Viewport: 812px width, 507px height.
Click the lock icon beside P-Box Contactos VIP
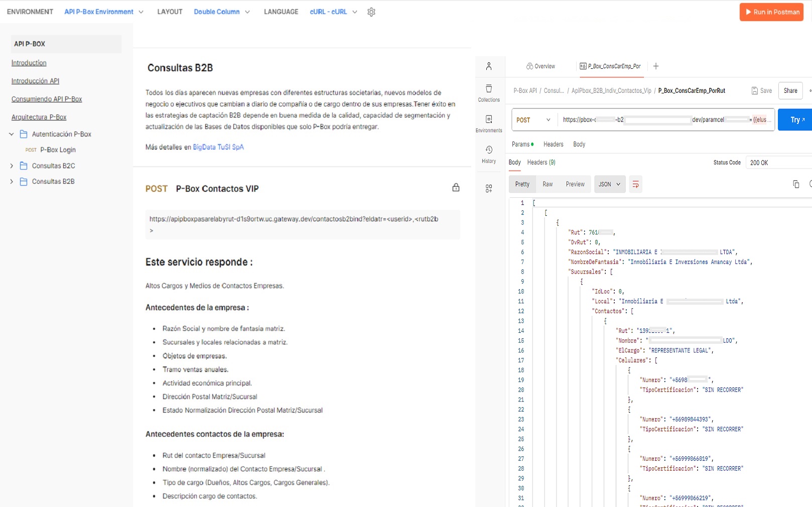click(456, 187)
